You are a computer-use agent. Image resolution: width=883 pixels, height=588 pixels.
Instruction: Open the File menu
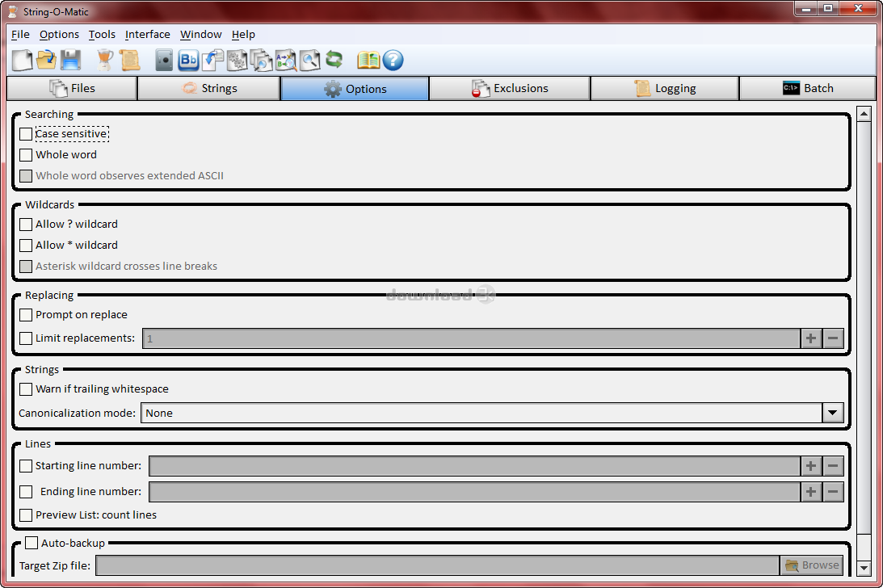[20, 35]
